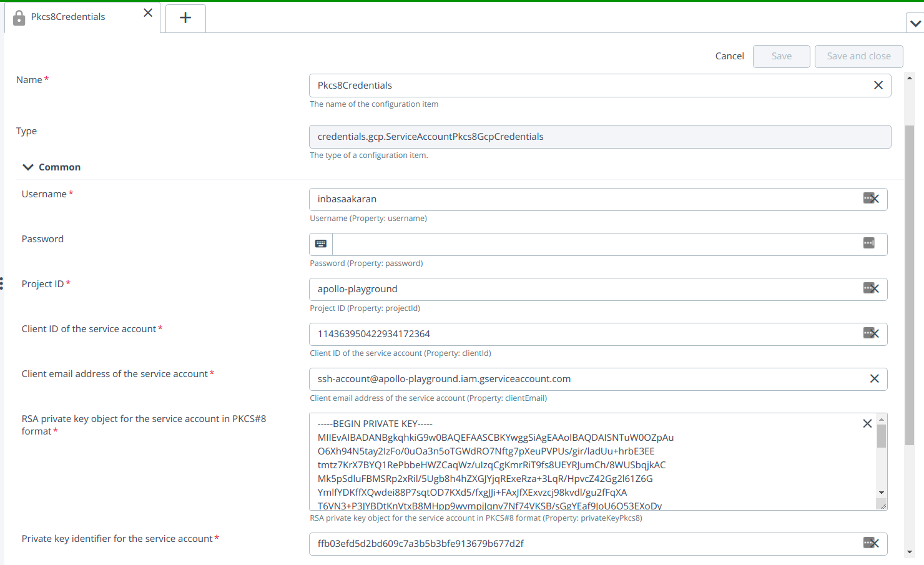Click 'The name of the configuration item' text
Viewport: 924px width, 565px height.
click(x=374, y=104)
